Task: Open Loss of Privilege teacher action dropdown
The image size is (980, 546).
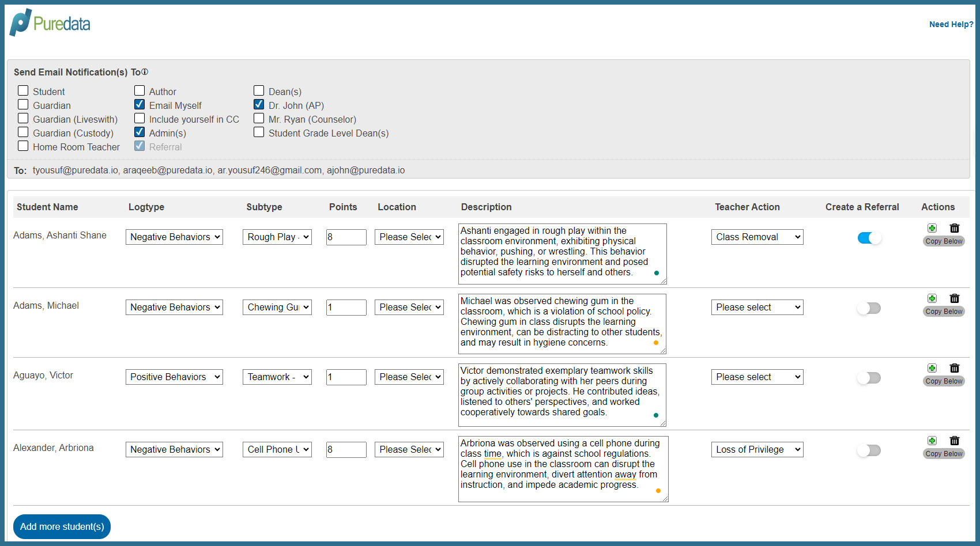Action: 757,449
